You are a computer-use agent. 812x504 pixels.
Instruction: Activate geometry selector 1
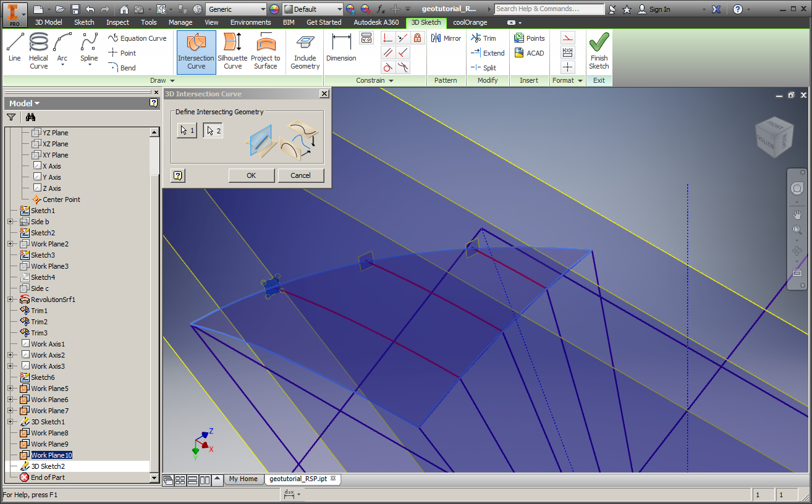pos(187,131)
